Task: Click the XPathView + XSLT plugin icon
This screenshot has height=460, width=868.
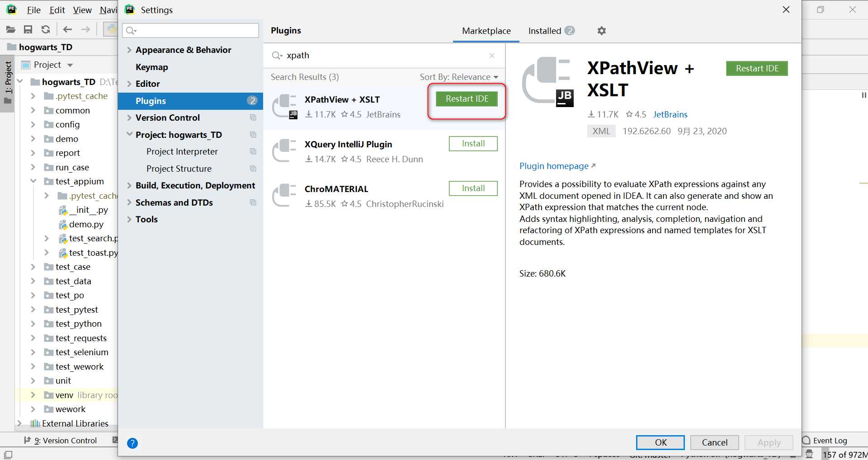Action: coord(285,107)
